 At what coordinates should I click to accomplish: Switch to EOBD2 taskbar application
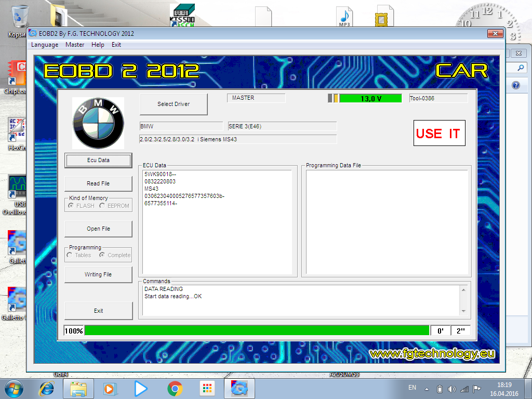pyautogui.click(x=239, y=389)
